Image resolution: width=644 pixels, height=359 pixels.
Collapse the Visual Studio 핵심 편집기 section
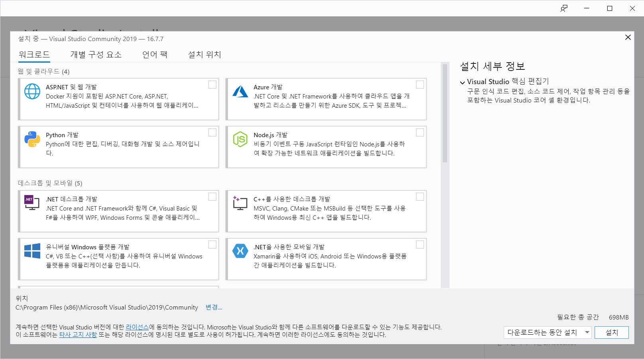[462, 83]
